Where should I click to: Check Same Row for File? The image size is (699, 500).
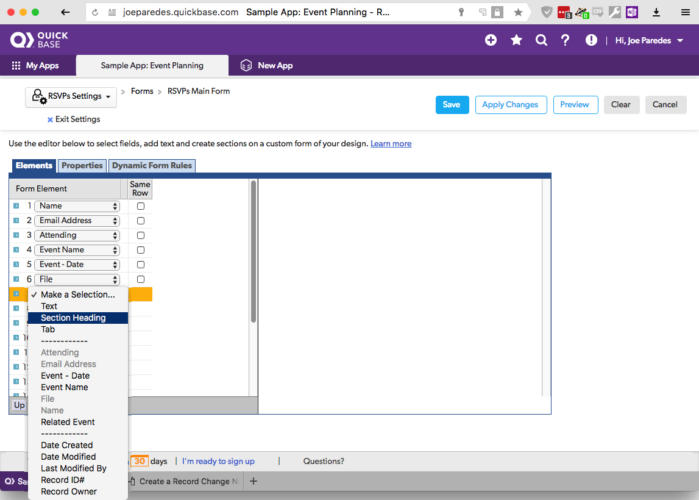pyautogui.click(x=140, y=279)
